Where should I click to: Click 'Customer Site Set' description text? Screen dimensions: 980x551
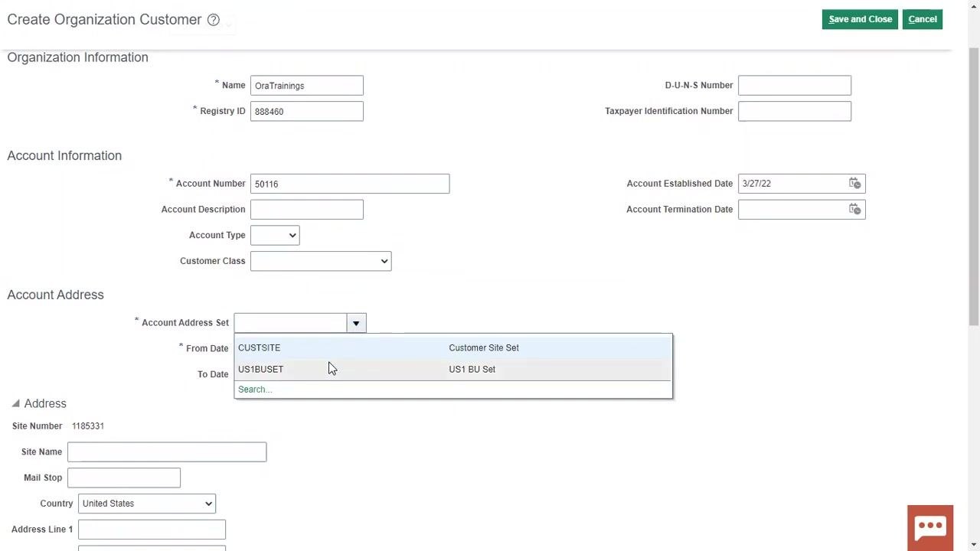[484, 347]
